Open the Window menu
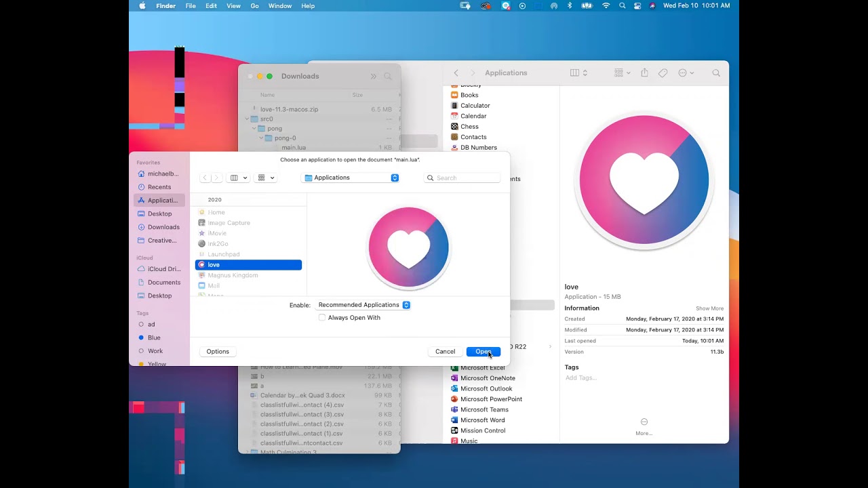The width and height of the screenshot is (868, 488). [x=280, y=5]
